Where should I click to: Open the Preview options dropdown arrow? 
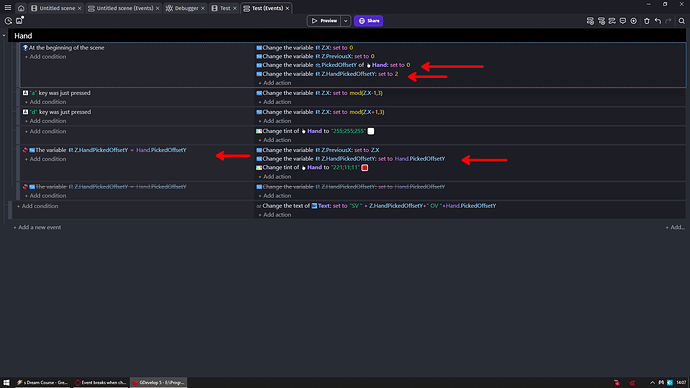tap(345, 21)
